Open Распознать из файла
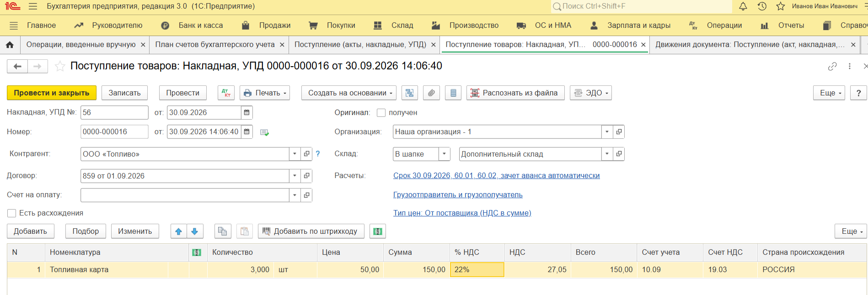 [x=515, y=93]
